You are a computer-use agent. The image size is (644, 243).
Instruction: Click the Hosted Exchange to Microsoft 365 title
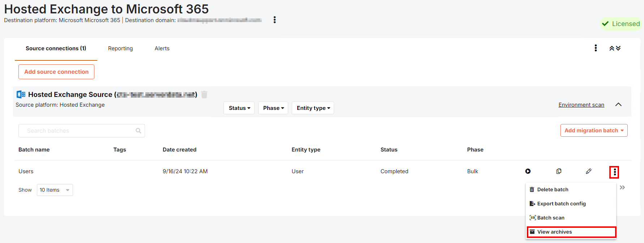click(106, 9)
